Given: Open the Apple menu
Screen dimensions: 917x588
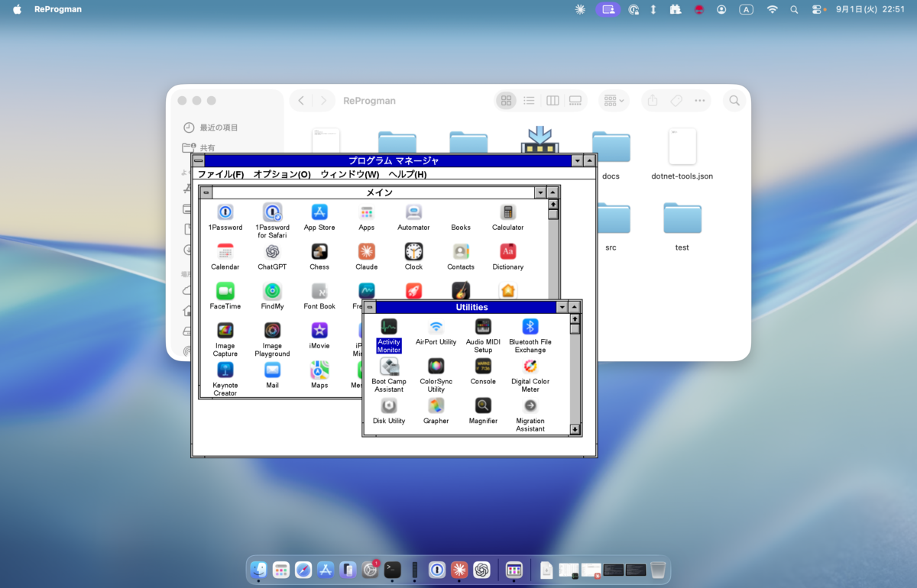Looking at the screenshot, I should point(17,9).
